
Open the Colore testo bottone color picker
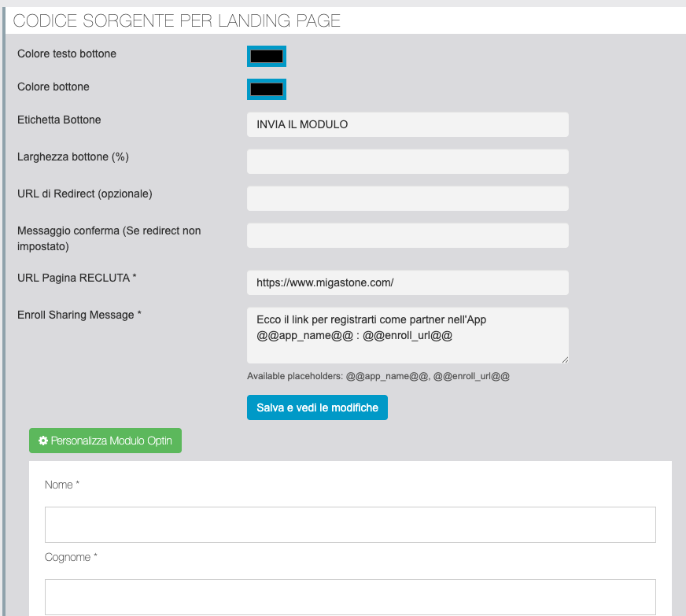click(266, 57)
